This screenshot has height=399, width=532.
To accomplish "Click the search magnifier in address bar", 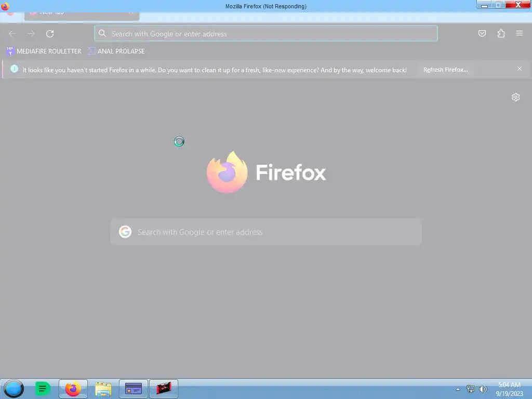I will [x=102, y=33].
